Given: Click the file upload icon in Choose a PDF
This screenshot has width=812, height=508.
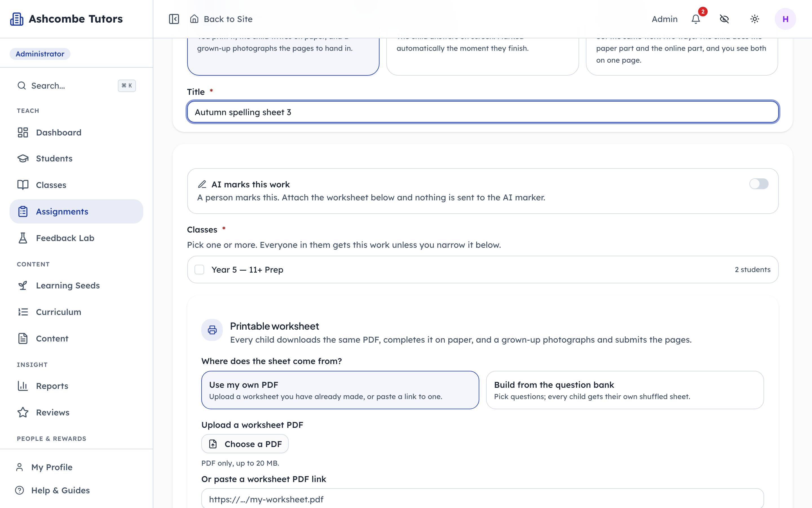Looking at the screenshot, I should tap(213, 444).
